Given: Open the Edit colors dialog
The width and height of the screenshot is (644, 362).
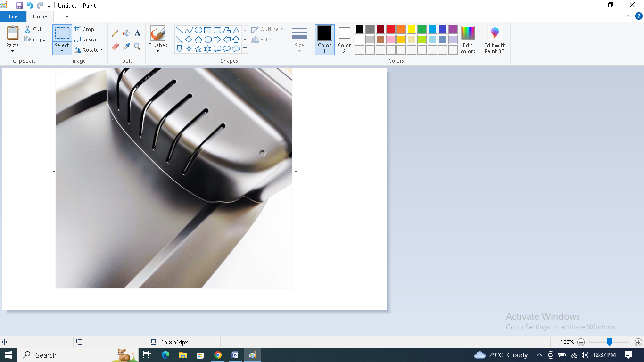Looking at the screenshot, I should (x=468, y=40).
